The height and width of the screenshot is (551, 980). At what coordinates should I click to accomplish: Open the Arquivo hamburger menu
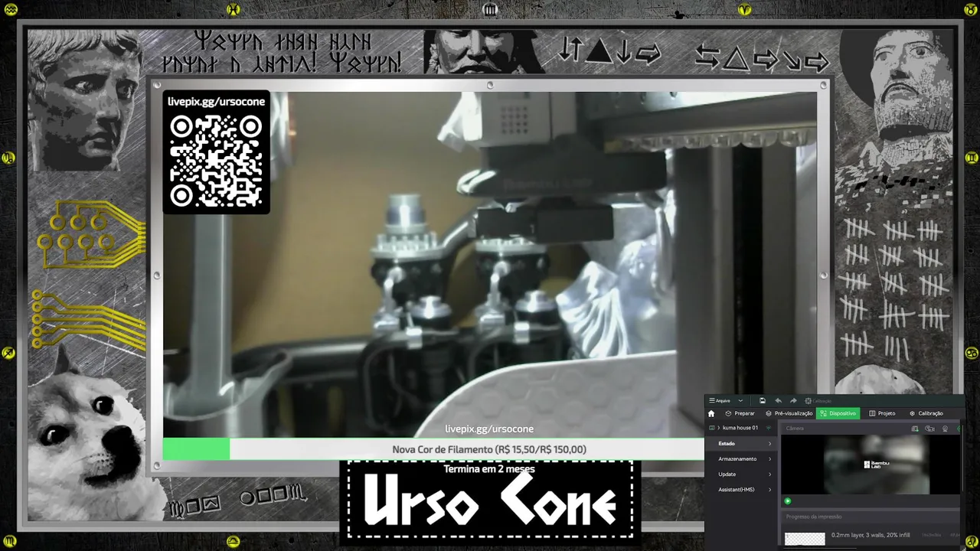point(720,400)
